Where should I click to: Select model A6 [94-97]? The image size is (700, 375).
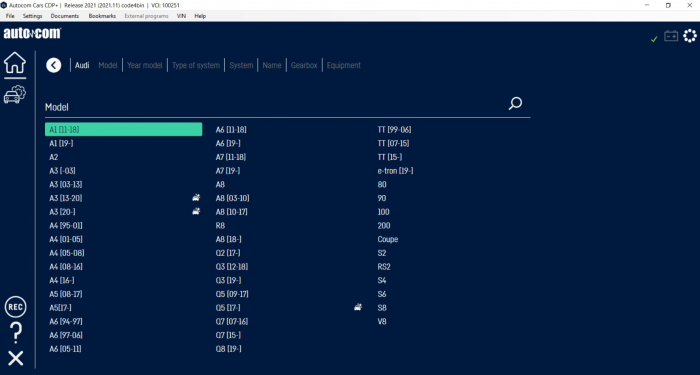point(66,321)
